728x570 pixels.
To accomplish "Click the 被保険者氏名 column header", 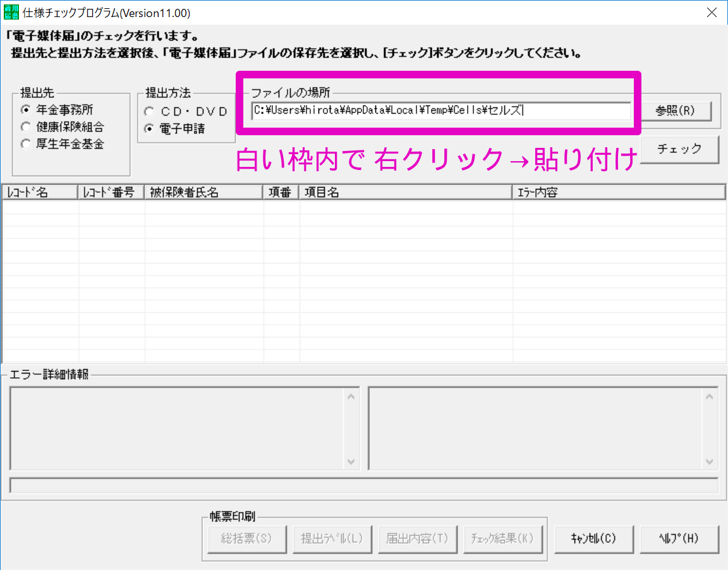I will pyautogui.click(x=204, y=192).
